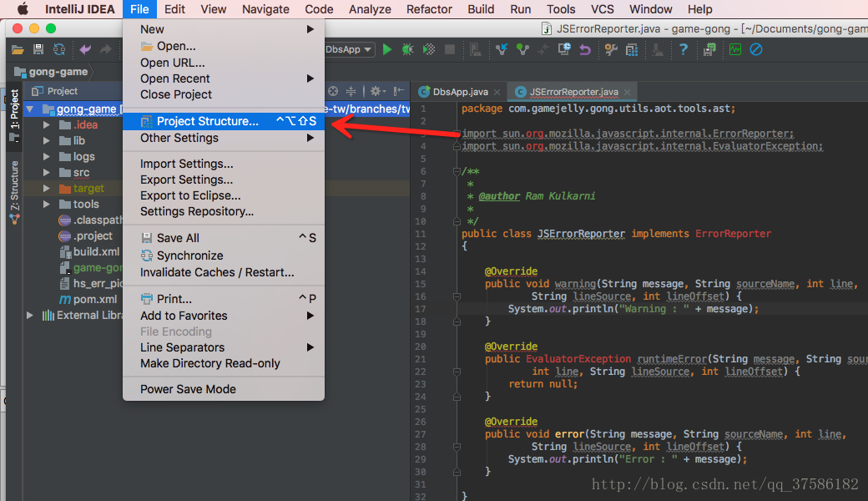Click the blue Help question mark icon

(x=684, y=50)
